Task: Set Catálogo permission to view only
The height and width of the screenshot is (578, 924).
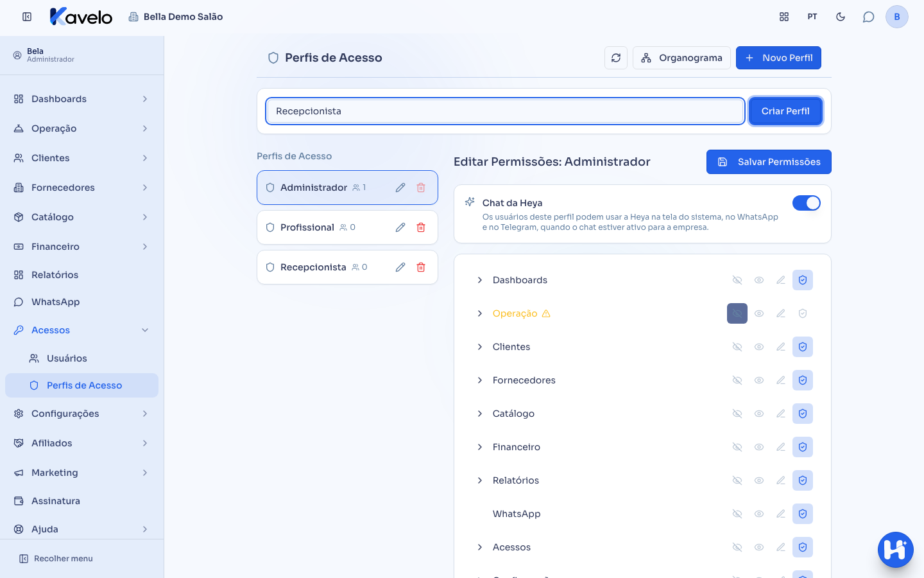Action: (x=759, y=414)
